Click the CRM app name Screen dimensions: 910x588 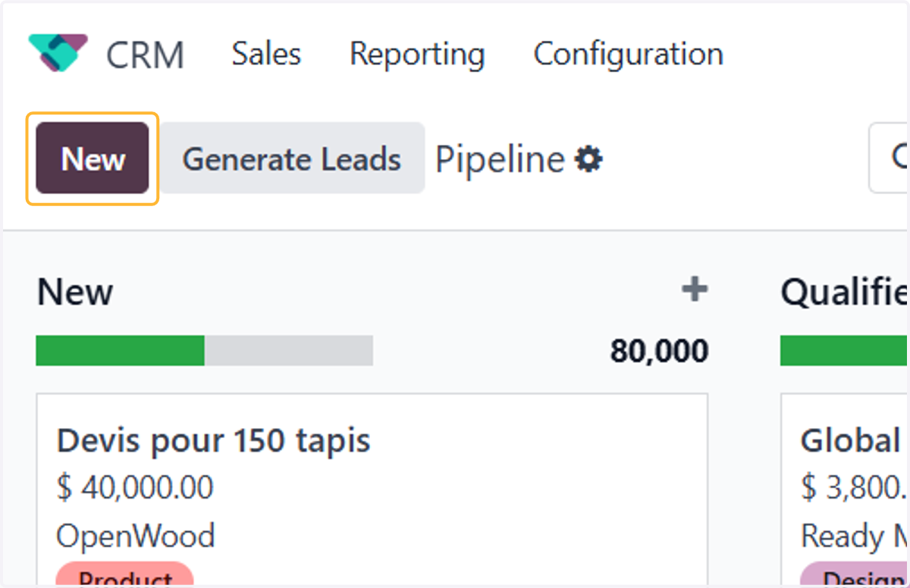pos(145,55)
